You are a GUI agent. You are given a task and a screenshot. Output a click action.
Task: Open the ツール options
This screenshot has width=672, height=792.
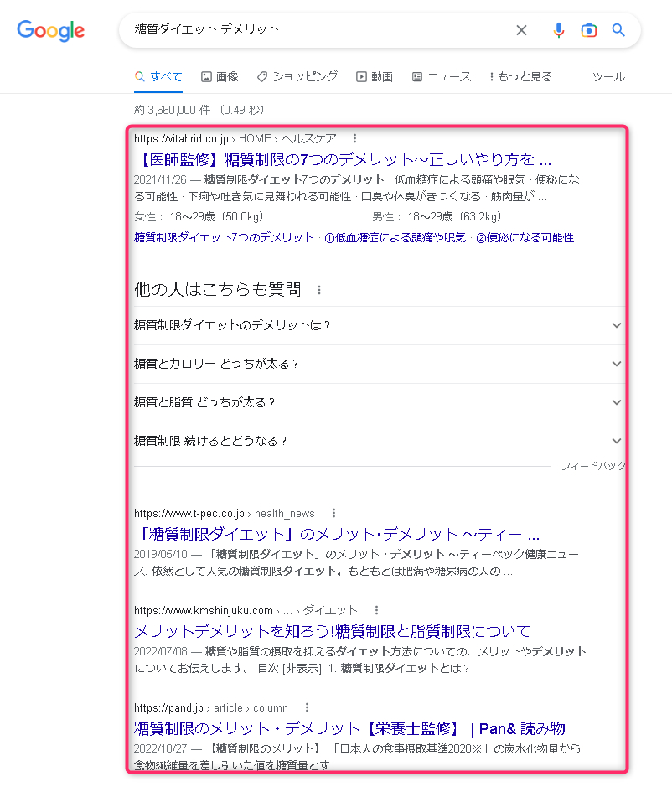(x=609, y=77)
